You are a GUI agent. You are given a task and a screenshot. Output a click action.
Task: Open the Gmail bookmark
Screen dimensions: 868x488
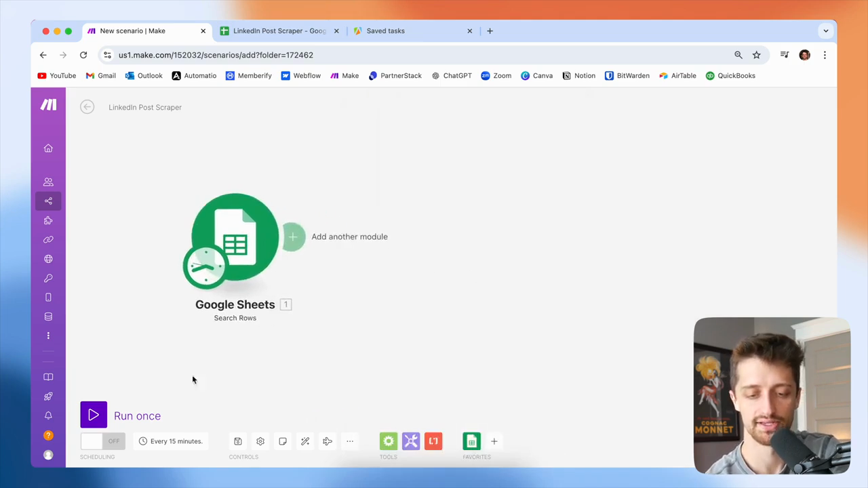point(101,76)
